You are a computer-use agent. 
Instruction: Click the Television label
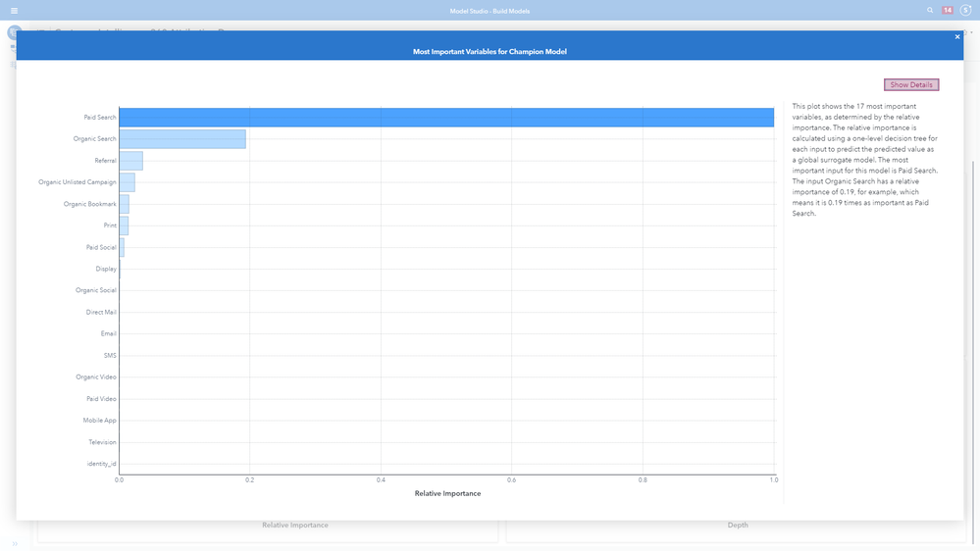click(102, 442)
